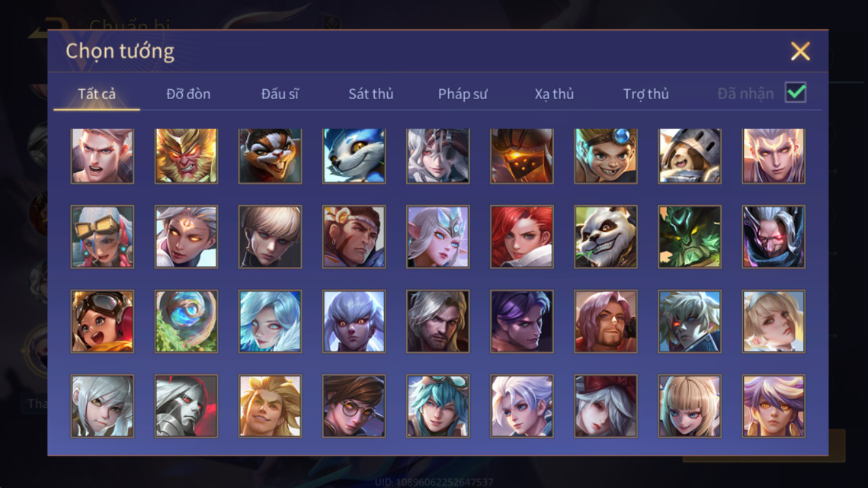This screenshot has height=488, width=868.
Task: Close the Chọn tướng dialog
Action: click(800, 51)
